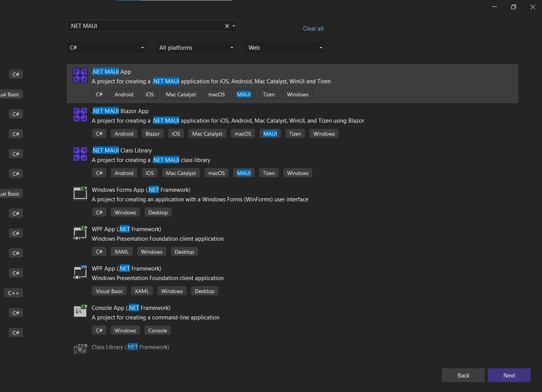The height and width of the screenshot is (392, 542).
Task: Click the Console tag on Console App row
Action: tap(157, 330)
